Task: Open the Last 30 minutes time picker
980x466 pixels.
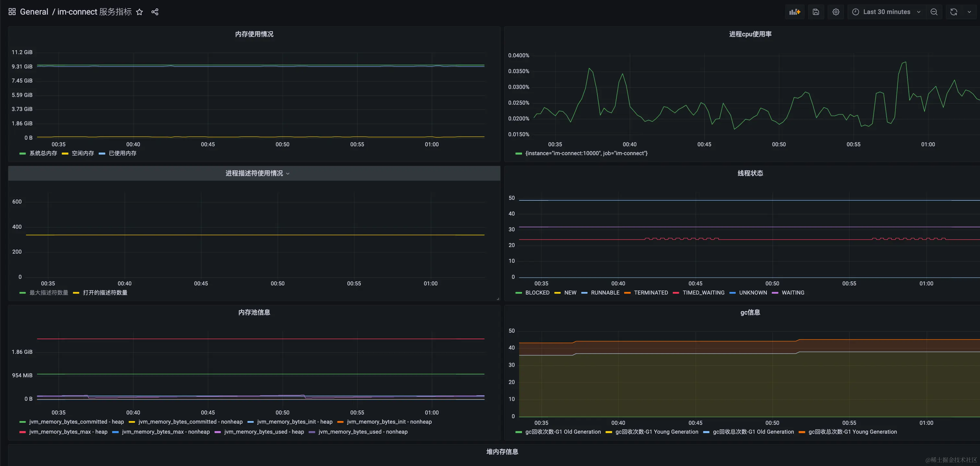Action: pos(886,12)
